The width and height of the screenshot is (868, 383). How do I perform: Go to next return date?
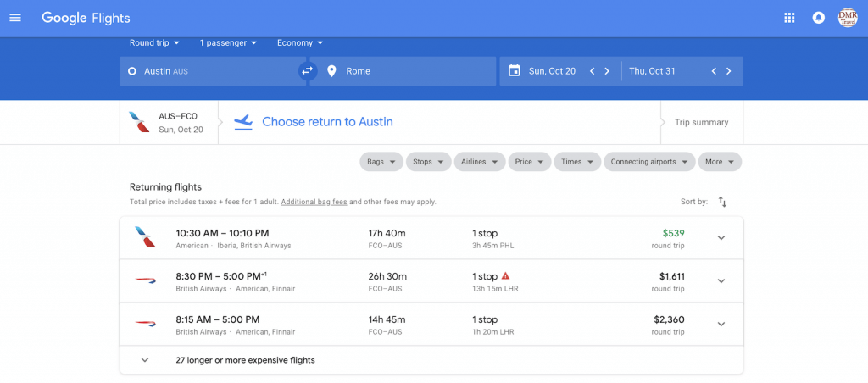[728, 71]
